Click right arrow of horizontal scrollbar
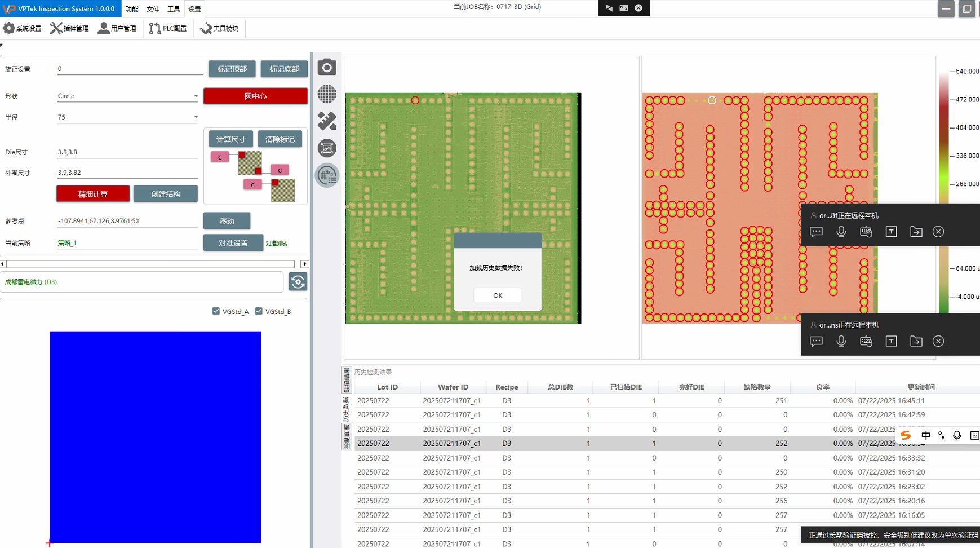The image size is (980, 548). (305, 264)
